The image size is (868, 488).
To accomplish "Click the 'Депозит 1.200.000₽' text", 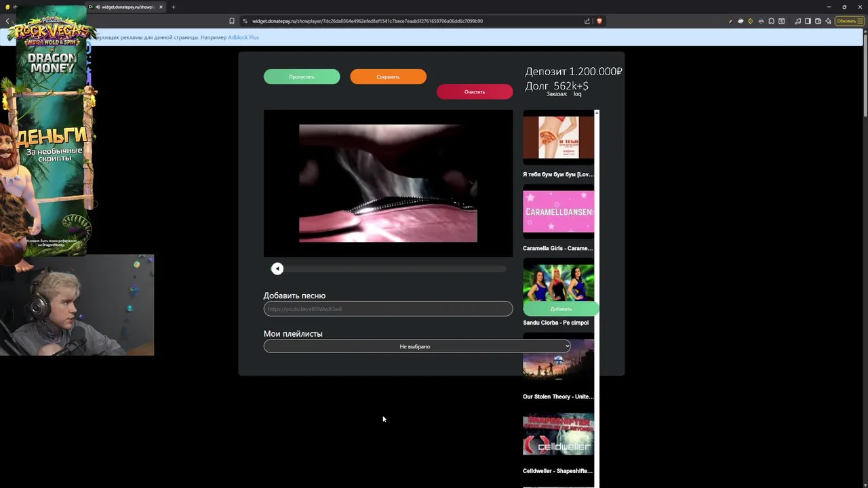I will point(574,71).
